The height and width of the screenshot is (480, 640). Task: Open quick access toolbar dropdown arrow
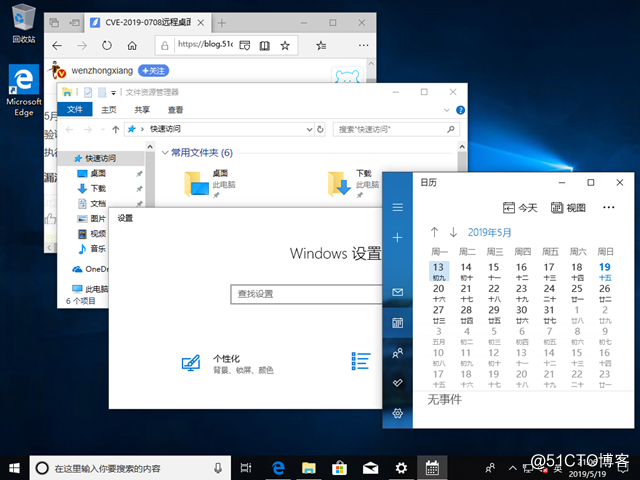point(113,93)
